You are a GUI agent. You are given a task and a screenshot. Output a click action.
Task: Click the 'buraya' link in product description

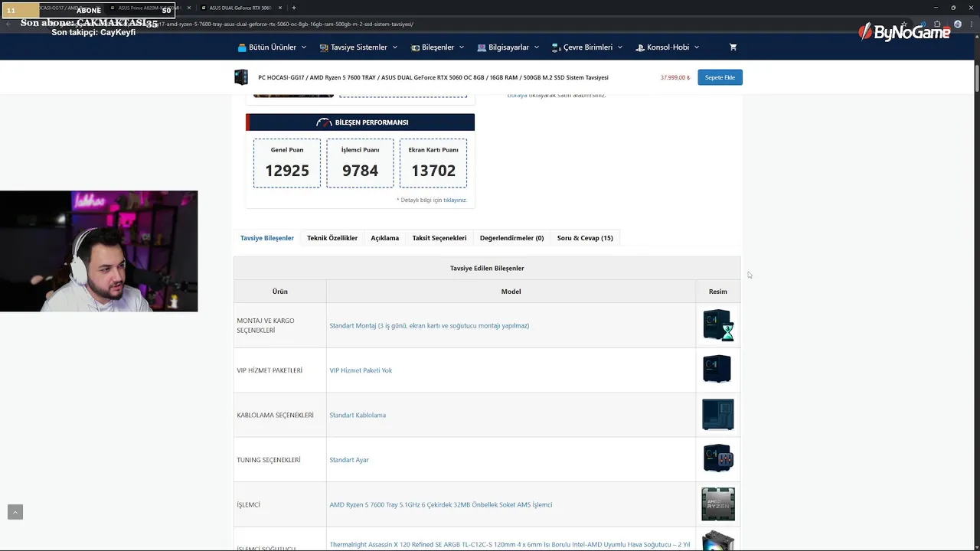click(x=517, y=95)
